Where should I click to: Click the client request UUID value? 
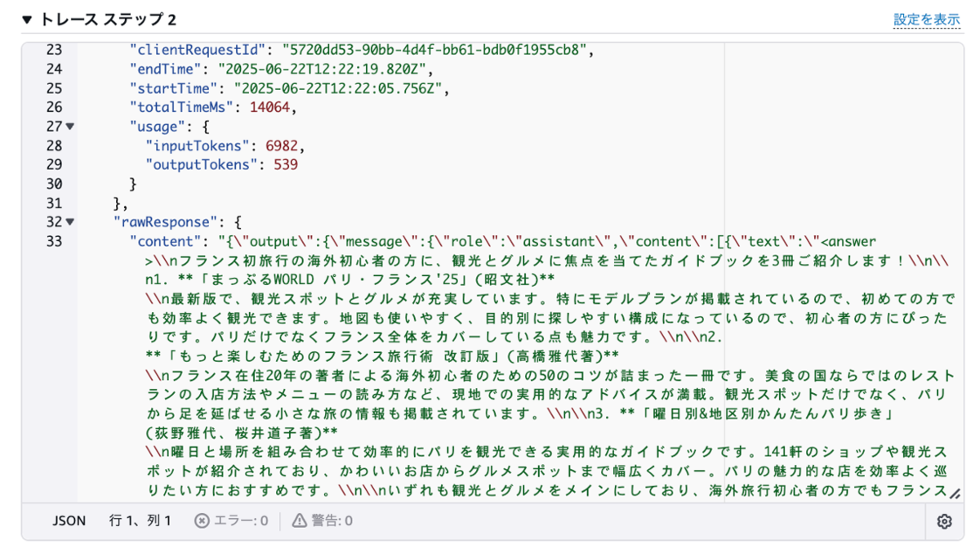click(x=434, y=50)
